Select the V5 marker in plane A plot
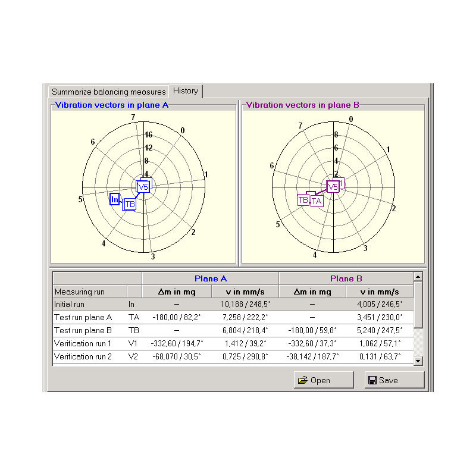Screen dimensions: 476x476 (143, 187)
